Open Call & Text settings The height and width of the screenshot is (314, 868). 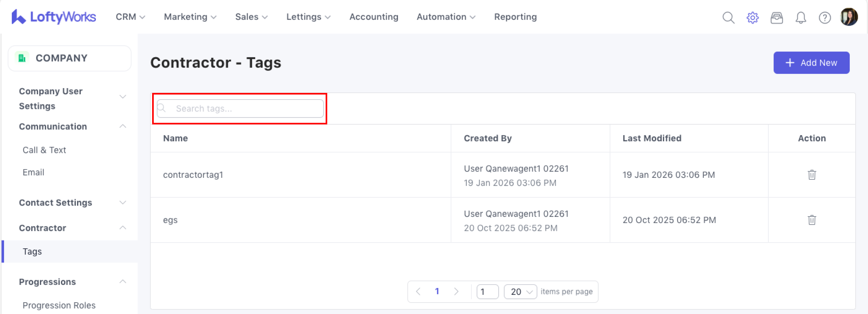tap(44, 150)
